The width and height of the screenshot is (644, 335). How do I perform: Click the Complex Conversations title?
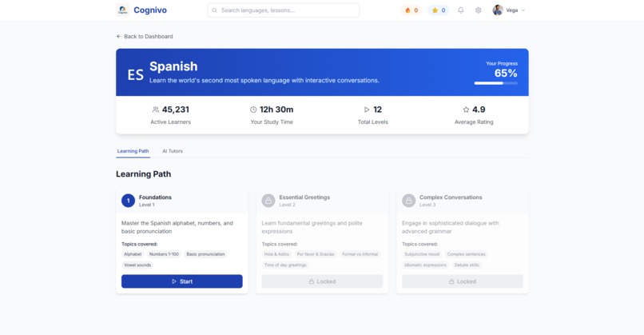tap(451, 197)
